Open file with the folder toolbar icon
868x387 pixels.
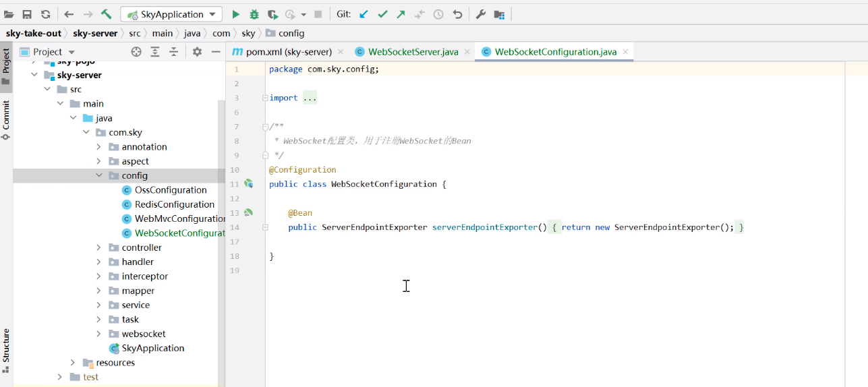pos(9,14)
